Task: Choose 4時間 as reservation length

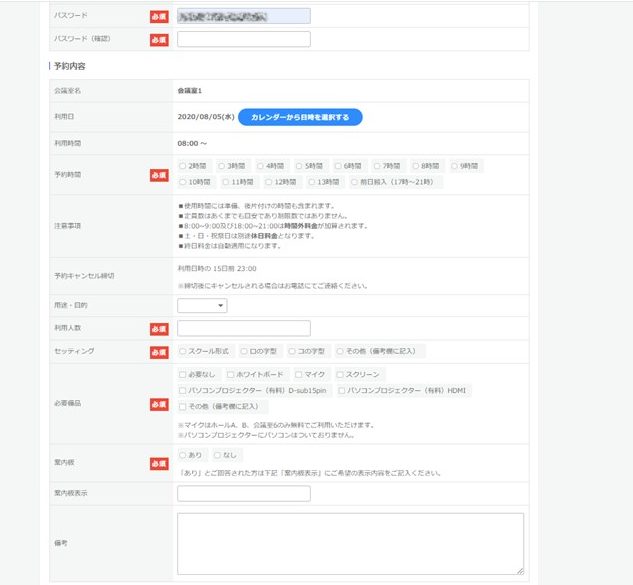Action: click(x=260, y=166)
